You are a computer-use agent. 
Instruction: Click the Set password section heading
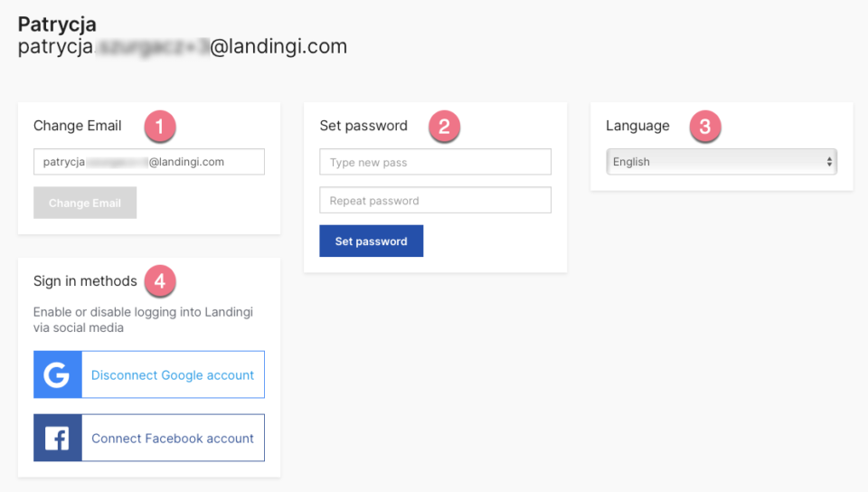point(363,126)
